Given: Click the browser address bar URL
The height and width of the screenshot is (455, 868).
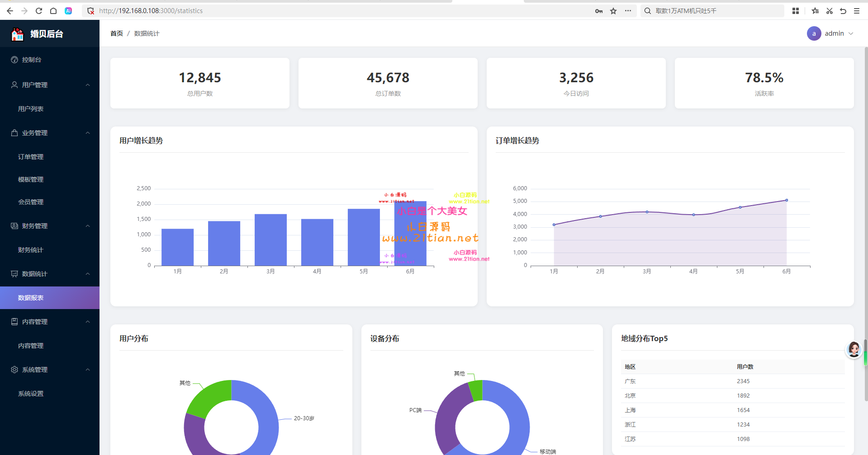Looking at the screenshot, I should [x=151, y=11].
